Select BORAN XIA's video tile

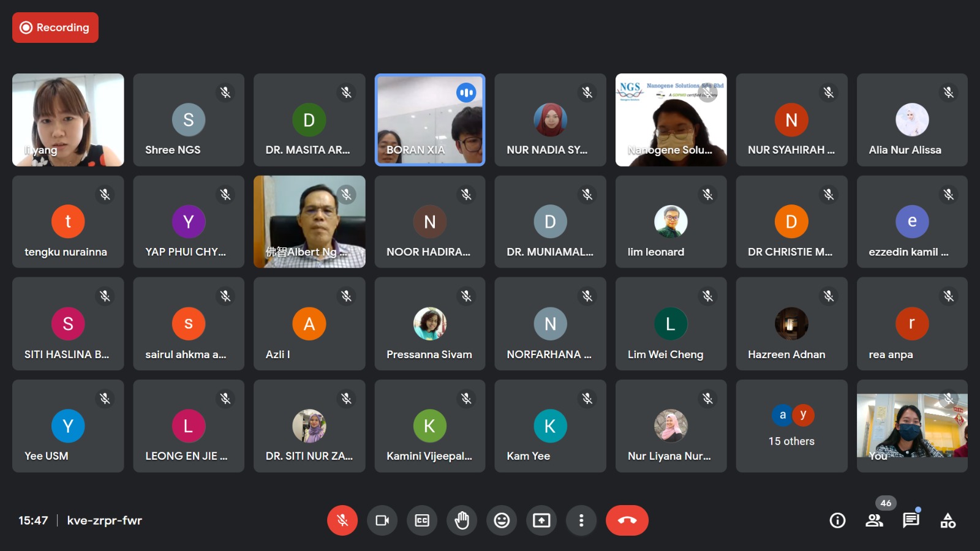[x=430, y=120]
